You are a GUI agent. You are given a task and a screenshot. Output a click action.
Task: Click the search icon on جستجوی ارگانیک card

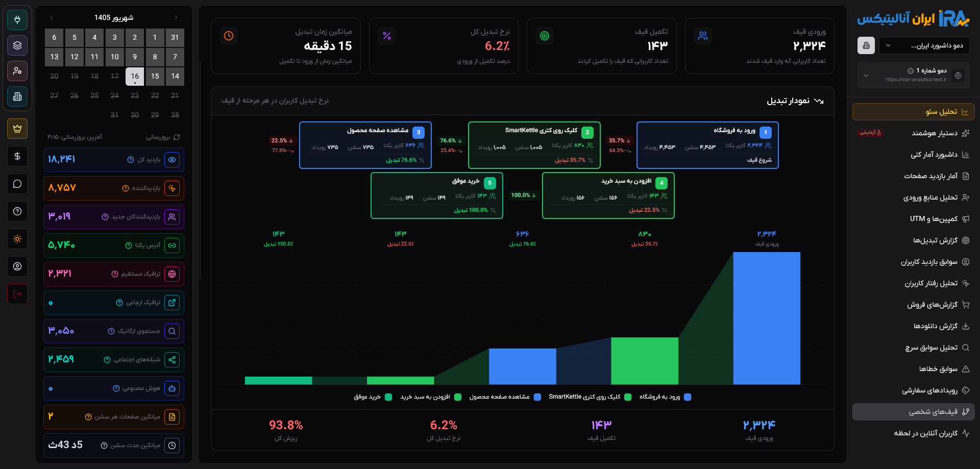click(x=173, y=331)
